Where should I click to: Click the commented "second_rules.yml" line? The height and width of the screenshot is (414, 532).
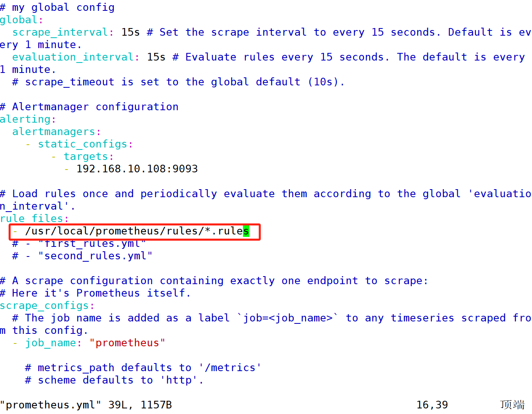click(x=83, y=256)
